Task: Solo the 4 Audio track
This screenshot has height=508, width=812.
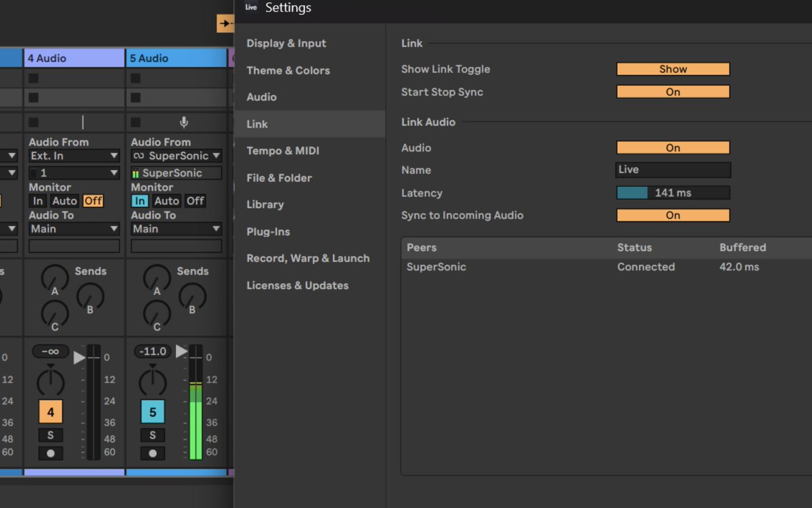Action: [50, 435]
